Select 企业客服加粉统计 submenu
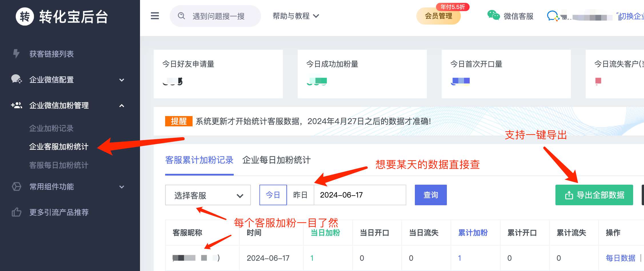Image resolution: width=644 pixels, height=271 pixels. point(59,147)
